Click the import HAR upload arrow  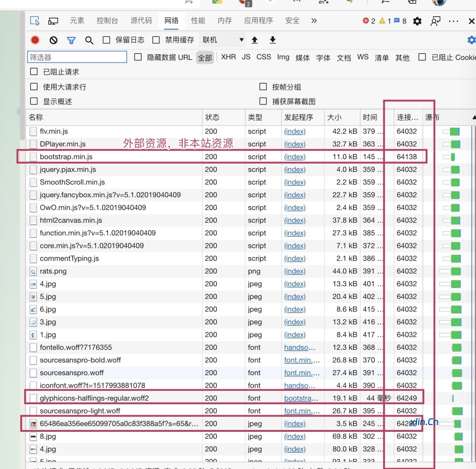coord(255,40)
